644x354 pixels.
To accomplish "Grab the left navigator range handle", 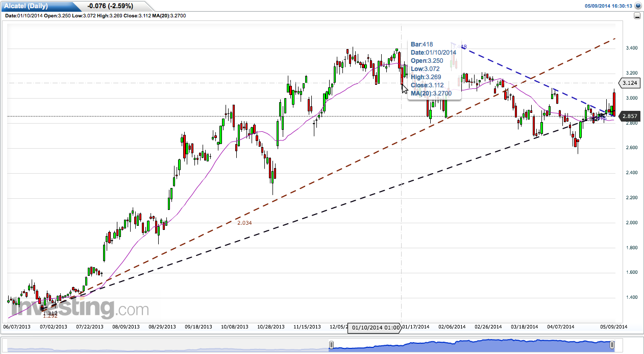I will (x=332, y=345).
